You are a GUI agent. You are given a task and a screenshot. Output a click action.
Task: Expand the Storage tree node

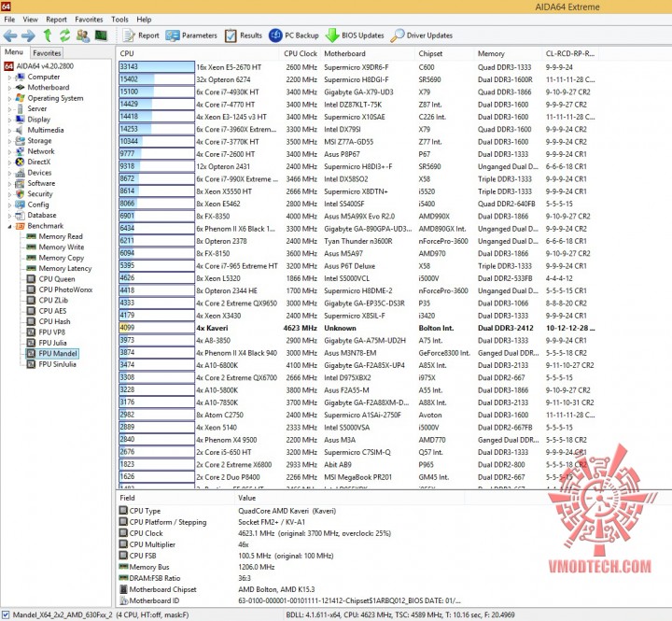coord(9,141)
